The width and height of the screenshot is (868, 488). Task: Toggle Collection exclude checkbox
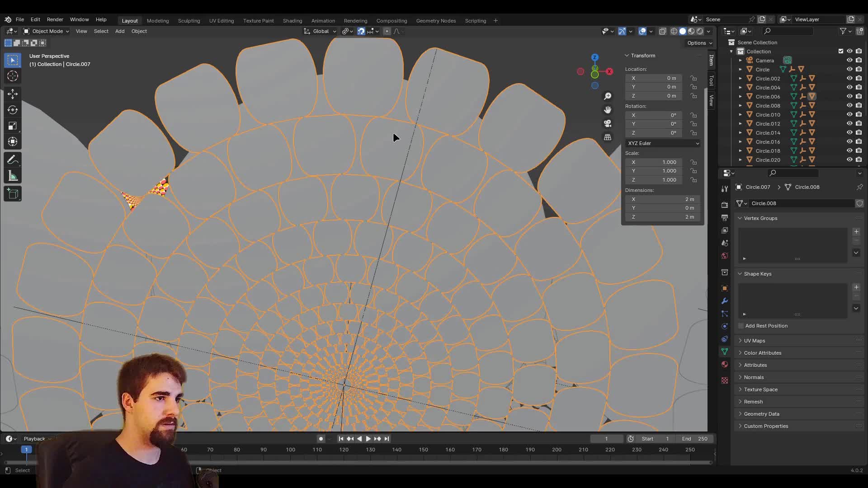[841, 51]
